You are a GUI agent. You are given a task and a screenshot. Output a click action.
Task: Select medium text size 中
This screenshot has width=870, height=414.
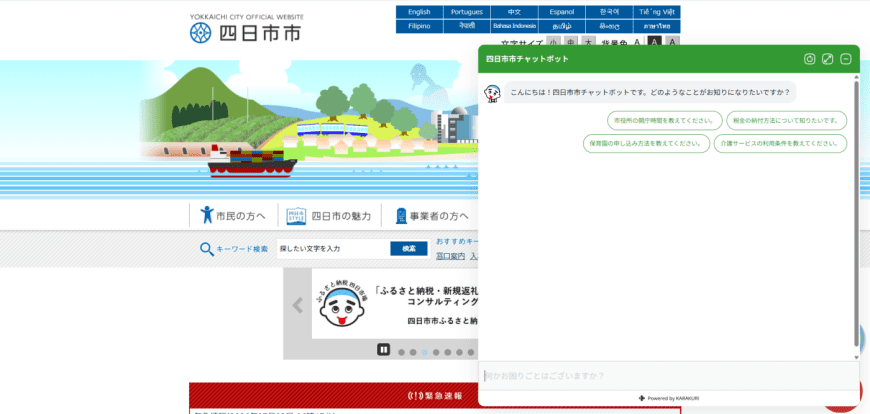570,43
